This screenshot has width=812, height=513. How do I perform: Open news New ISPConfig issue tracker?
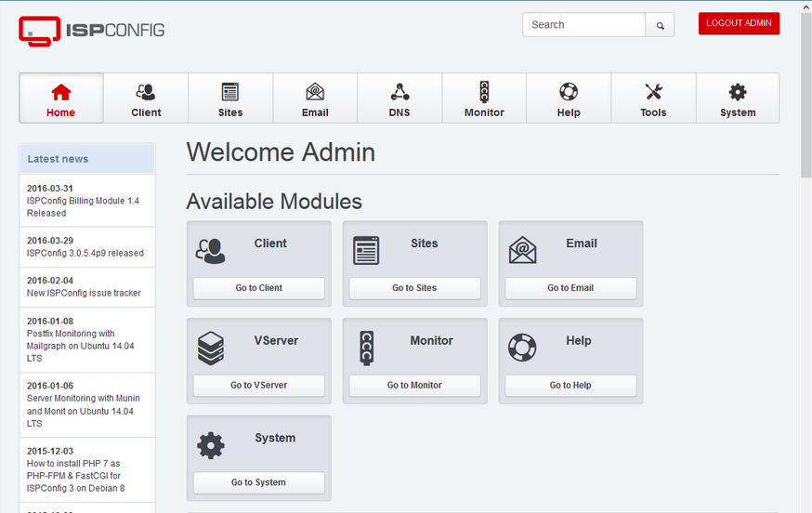84,293
